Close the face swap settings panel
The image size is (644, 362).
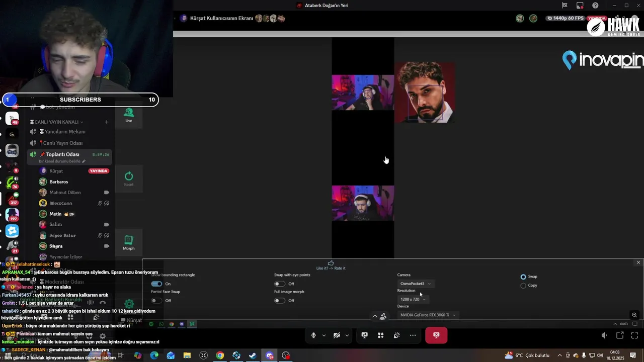click(638, 262)
